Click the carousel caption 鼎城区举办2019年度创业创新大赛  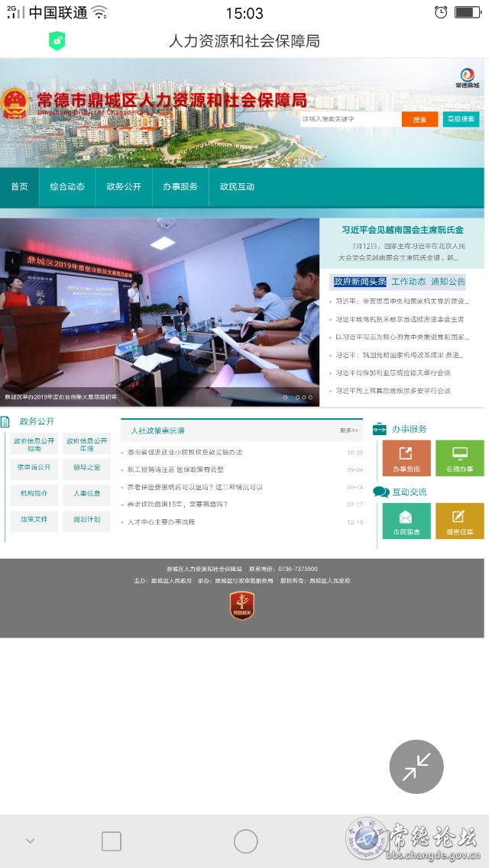click(x=61, y=398)
